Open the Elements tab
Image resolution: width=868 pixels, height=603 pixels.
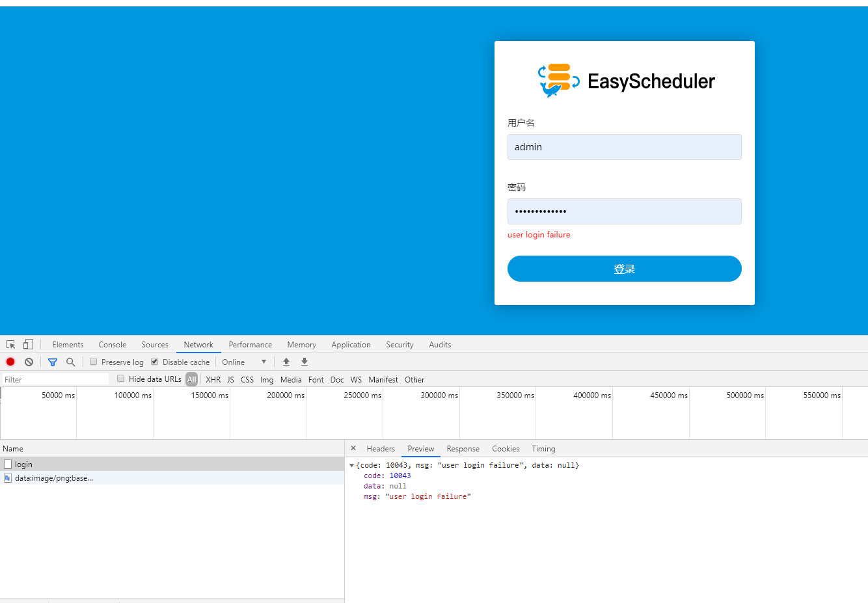(x=68, y=345)
